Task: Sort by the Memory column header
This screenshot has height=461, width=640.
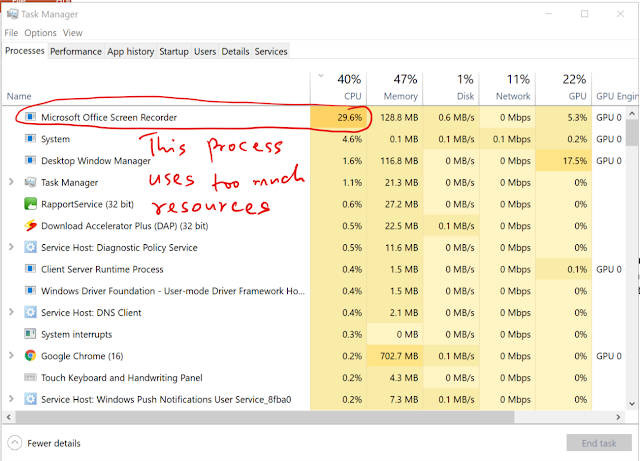Action: pos(395,88)
